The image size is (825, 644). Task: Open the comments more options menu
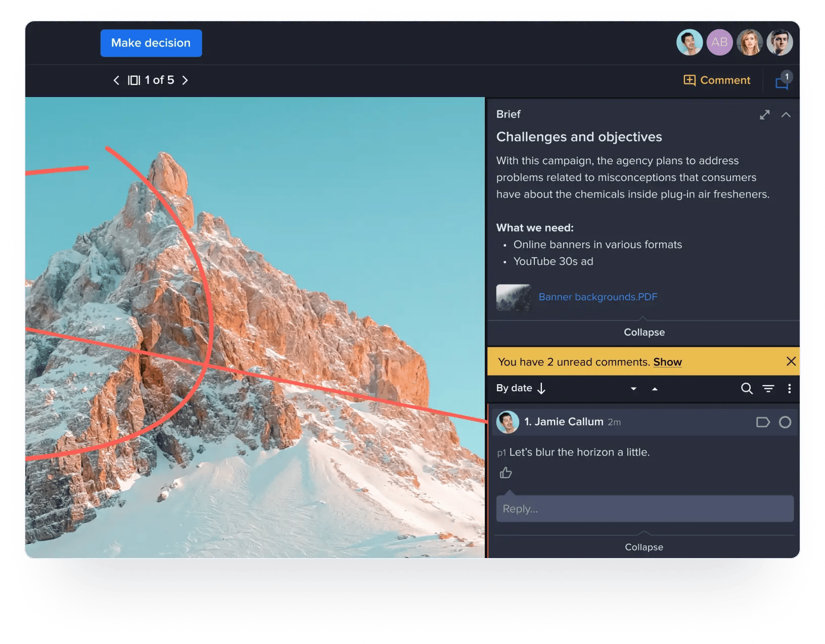pyautogui.click(x=789, y=388)
